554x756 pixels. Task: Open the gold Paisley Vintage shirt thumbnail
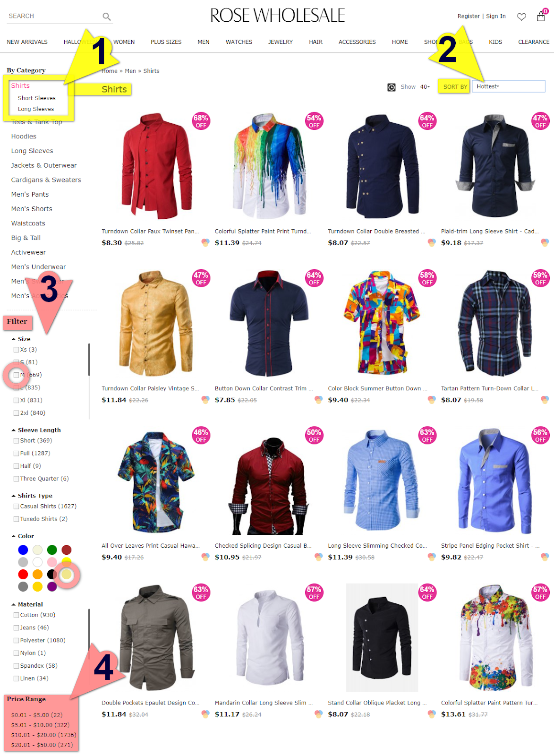pyautogui.click(x=156, y=323)
